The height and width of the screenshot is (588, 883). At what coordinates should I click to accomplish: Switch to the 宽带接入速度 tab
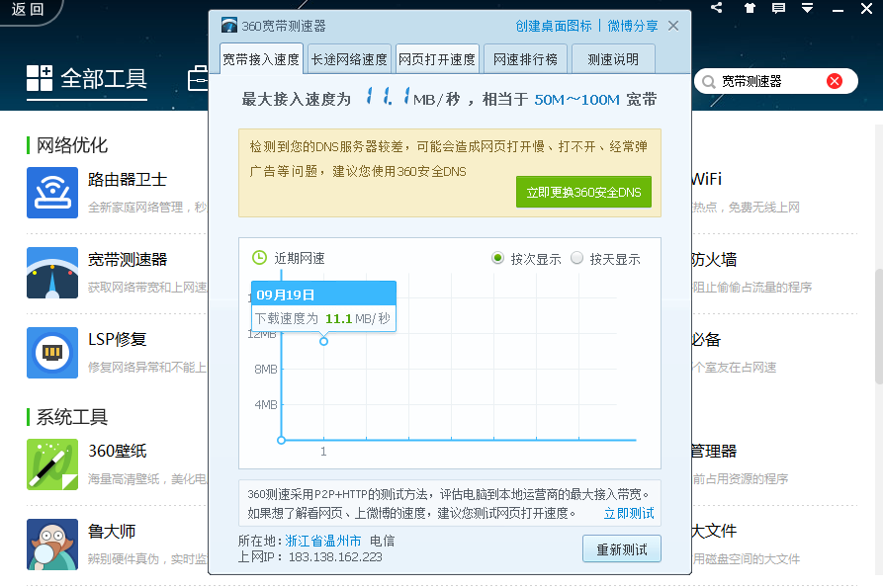click(261, 58)
